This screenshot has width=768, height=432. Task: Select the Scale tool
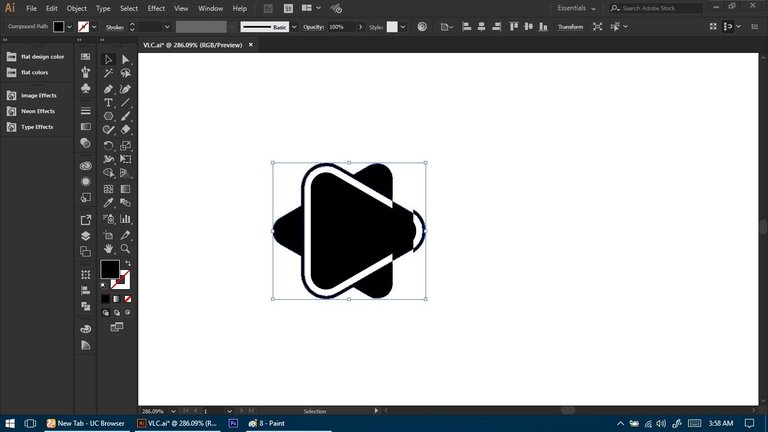tap(125, 145)
